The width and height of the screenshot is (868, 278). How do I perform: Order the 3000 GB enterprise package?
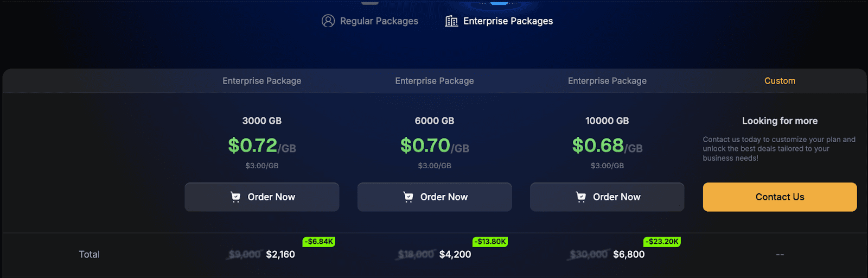(x=262, y=197)
